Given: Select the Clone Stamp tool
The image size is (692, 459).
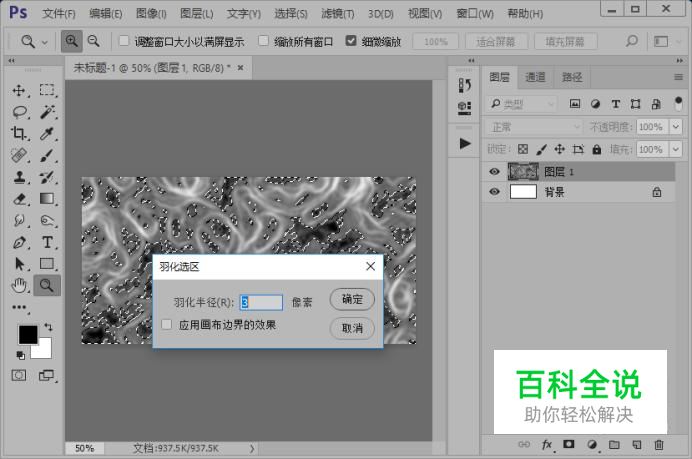Looking at the screenshot, I should pyautogui.click(x=19, y=177).
